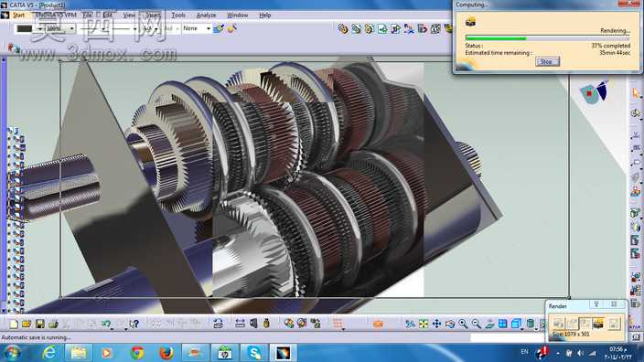Save the document with the floppy icon
Screen dimensions: 644x362
(x=40, y=324)
